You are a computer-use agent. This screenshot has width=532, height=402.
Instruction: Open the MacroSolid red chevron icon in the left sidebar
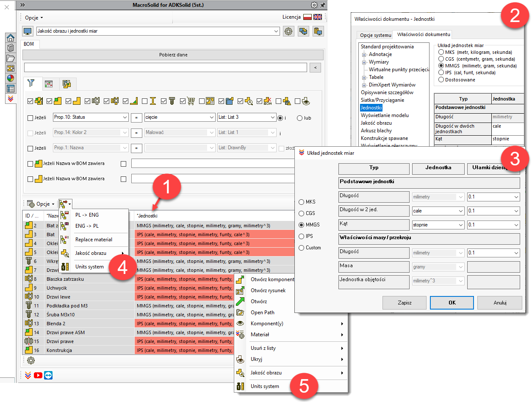(11, 98)
